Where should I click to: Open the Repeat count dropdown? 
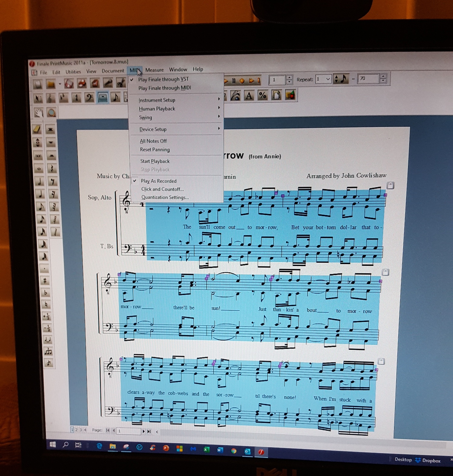327,79
